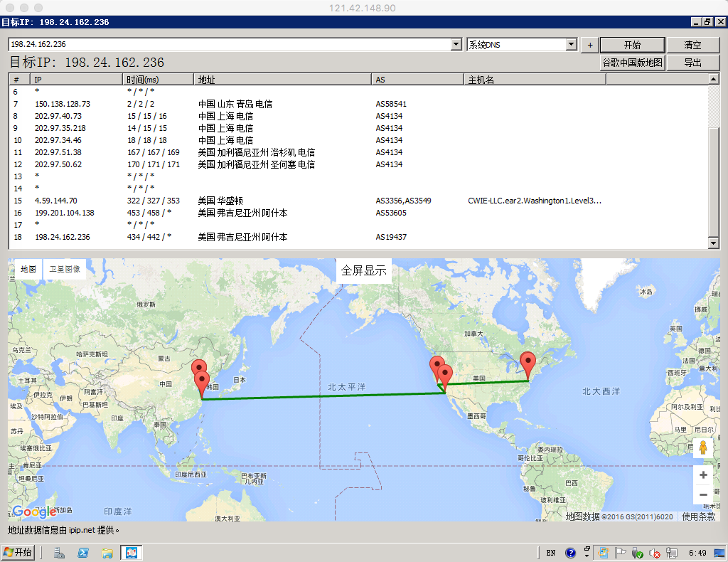Click the blue help question mark tray icon
The width and height of the screenshot is (728, 562).
[x=570, y=553]
